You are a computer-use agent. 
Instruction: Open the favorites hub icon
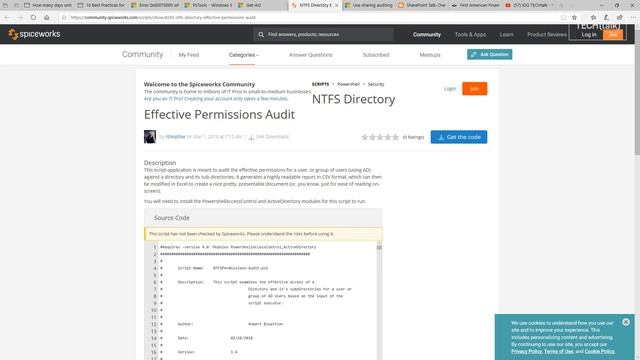[593, 18]
